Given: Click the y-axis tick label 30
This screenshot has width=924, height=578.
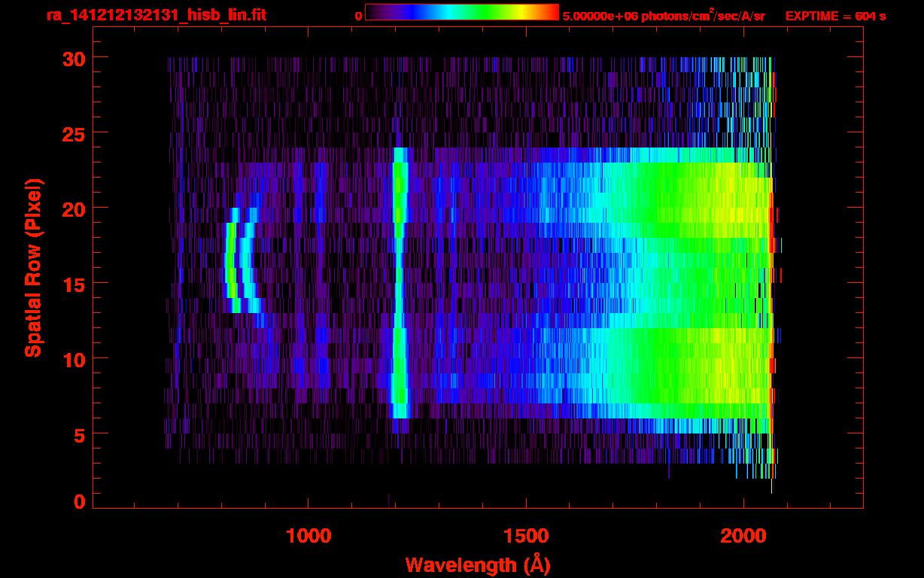Looking at the screenshot, I should click(74, 58).
